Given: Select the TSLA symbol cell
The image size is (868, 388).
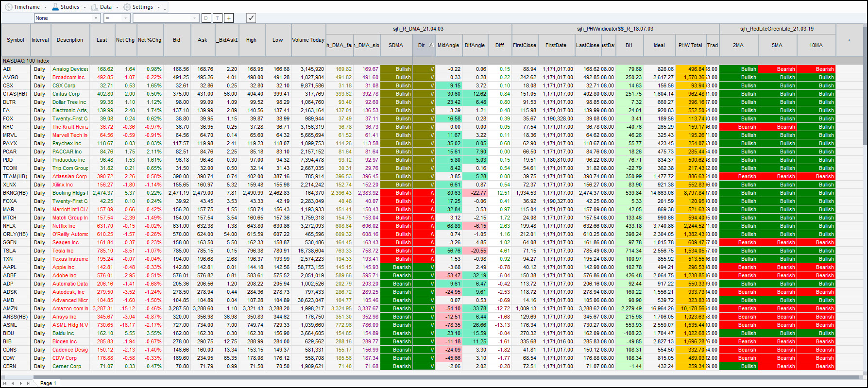Looking at the screenshot, I should tap(16, 251).
